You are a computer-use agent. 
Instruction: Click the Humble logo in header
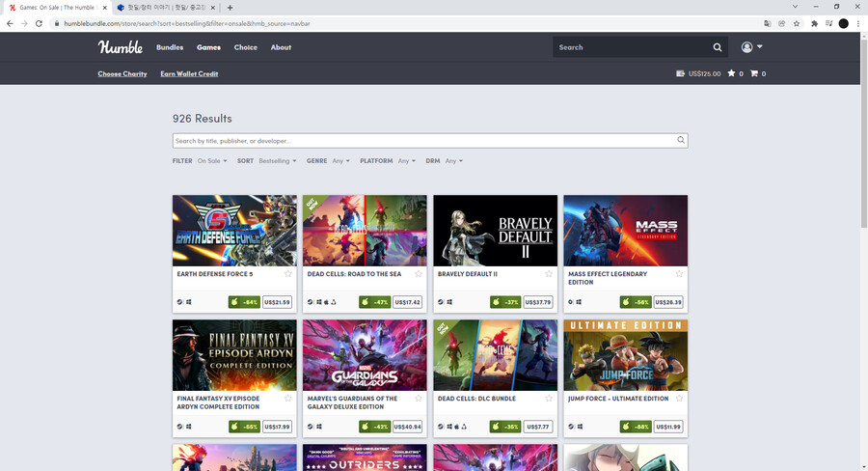tap(120, 47)
